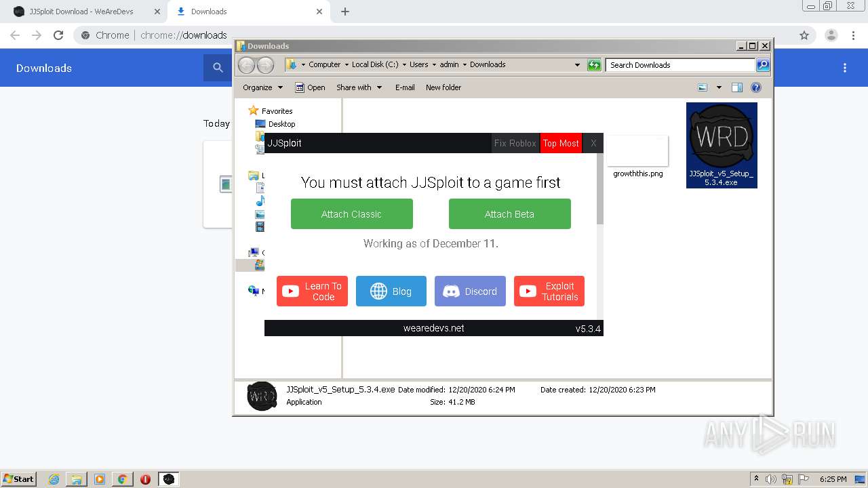Click the JJSploit taskbar icon
This screenshot has height=488, width=868.
tap(169, 479)
